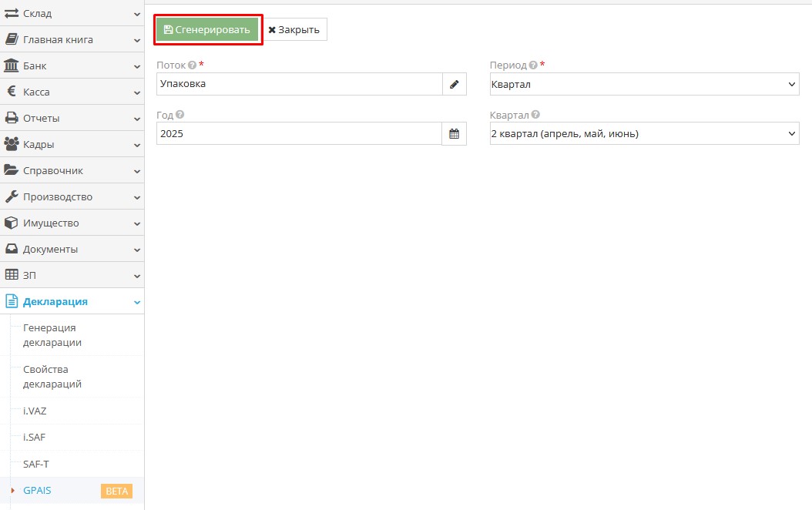The image size is (812, 510).
Task: Open the Период dropdown
Action: [x=644, y=84]
